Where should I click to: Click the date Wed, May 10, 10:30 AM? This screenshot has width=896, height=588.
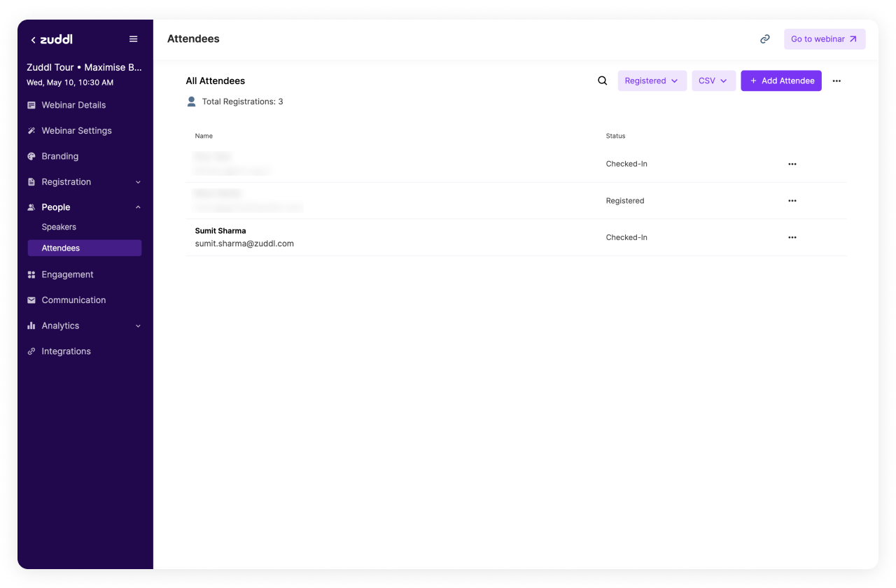point(70,83)
